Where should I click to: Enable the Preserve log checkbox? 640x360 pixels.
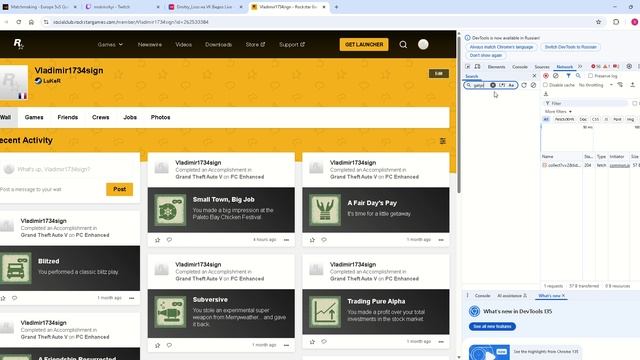click(x=590, y=76)
